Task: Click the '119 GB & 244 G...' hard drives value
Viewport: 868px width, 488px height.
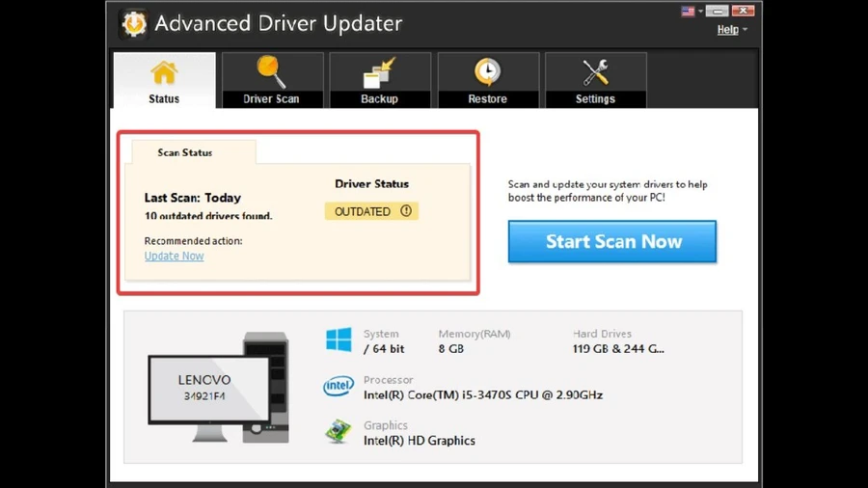Action: [618, 349]
